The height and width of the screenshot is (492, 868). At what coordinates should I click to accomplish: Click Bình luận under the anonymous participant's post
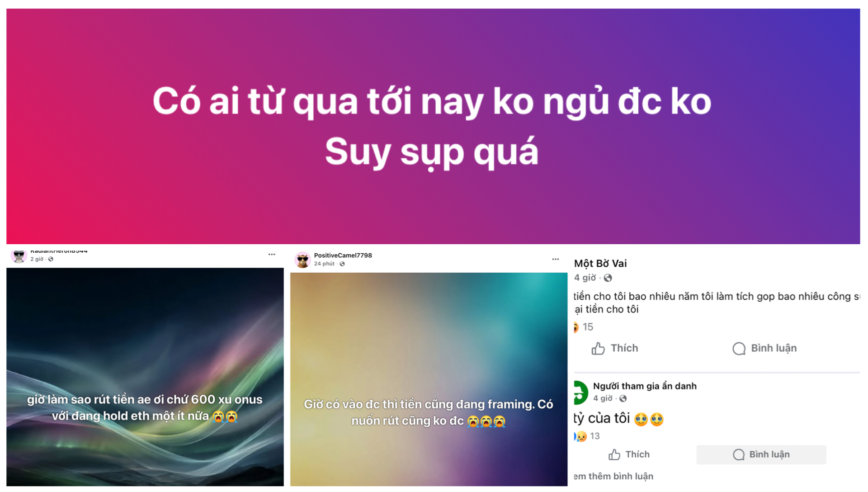[x=761, y=454]
